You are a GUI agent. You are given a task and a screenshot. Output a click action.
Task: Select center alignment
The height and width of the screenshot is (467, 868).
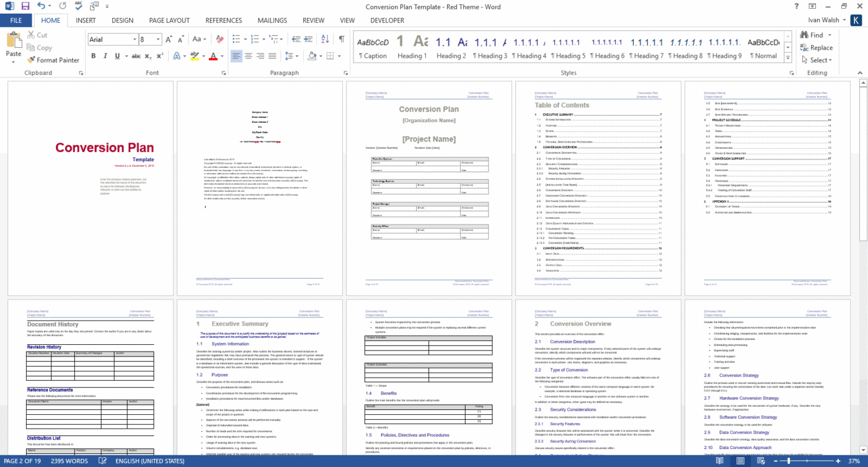pos(249,56)
